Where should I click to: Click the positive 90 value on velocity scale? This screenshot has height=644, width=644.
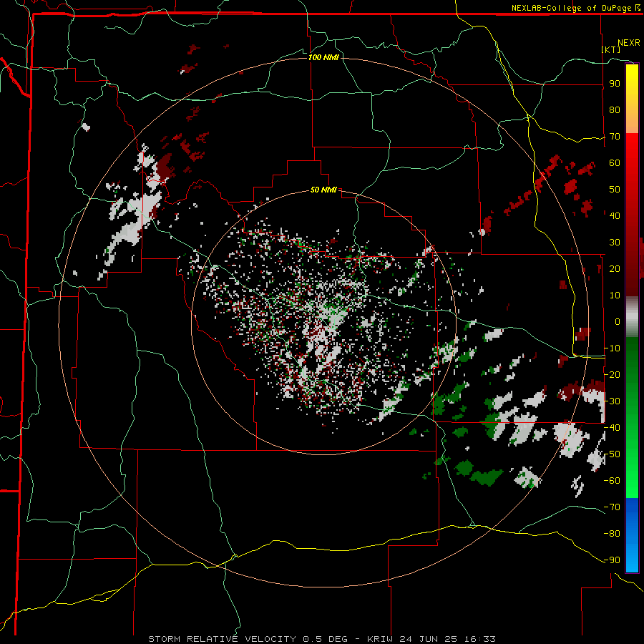(615, 84)
